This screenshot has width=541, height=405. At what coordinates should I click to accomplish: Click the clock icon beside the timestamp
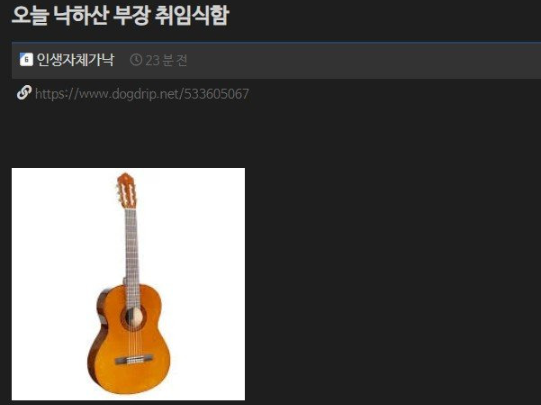(136, 60)
